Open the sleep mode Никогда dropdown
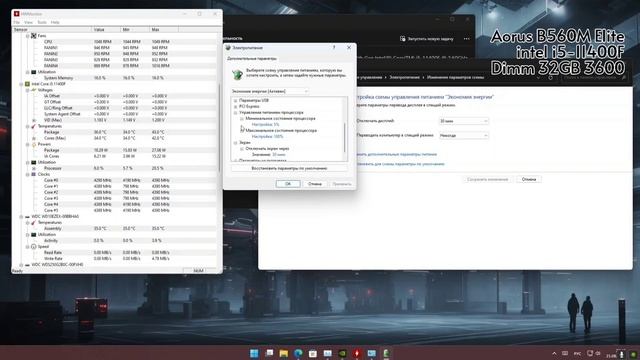Image resolution: width=640 pixels, height=360 pixels. [x=464, y=136]
